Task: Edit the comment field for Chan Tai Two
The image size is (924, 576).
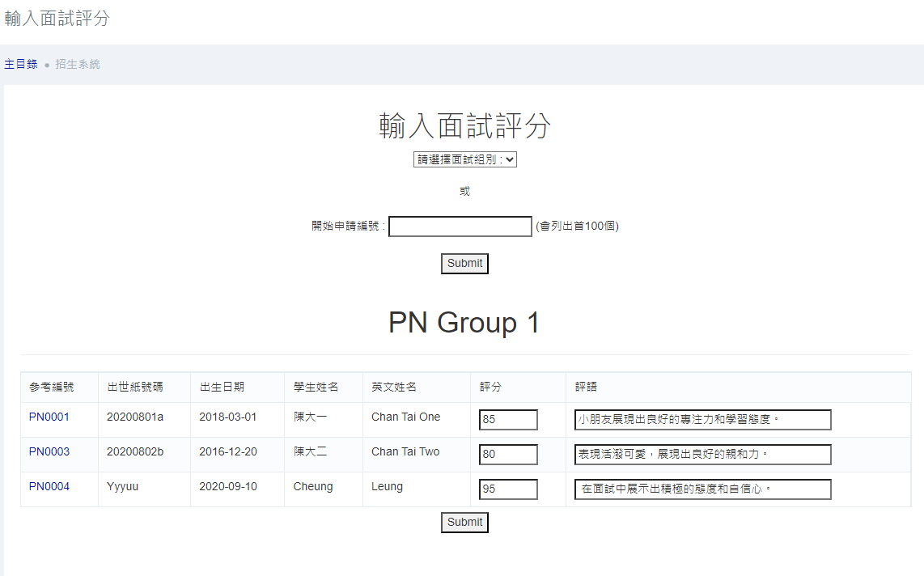Action: tap(702, 455)
